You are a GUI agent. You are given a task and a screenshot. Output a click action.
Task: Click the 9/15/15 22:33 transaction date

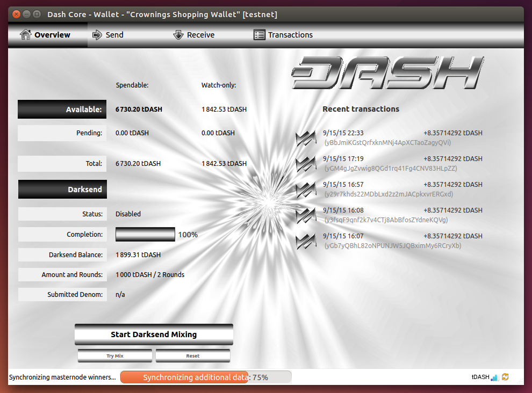click(343, 133)
